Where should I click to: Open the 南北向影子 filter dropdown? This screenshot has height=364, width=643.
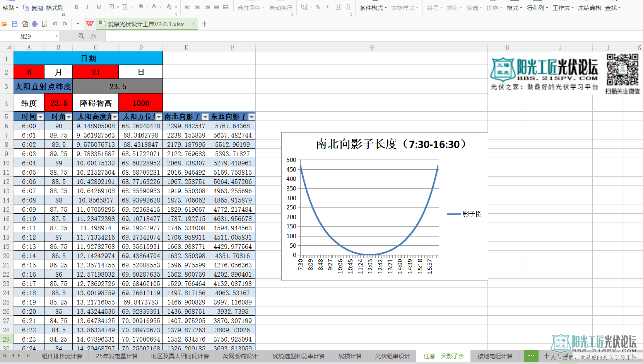[205, 117]
